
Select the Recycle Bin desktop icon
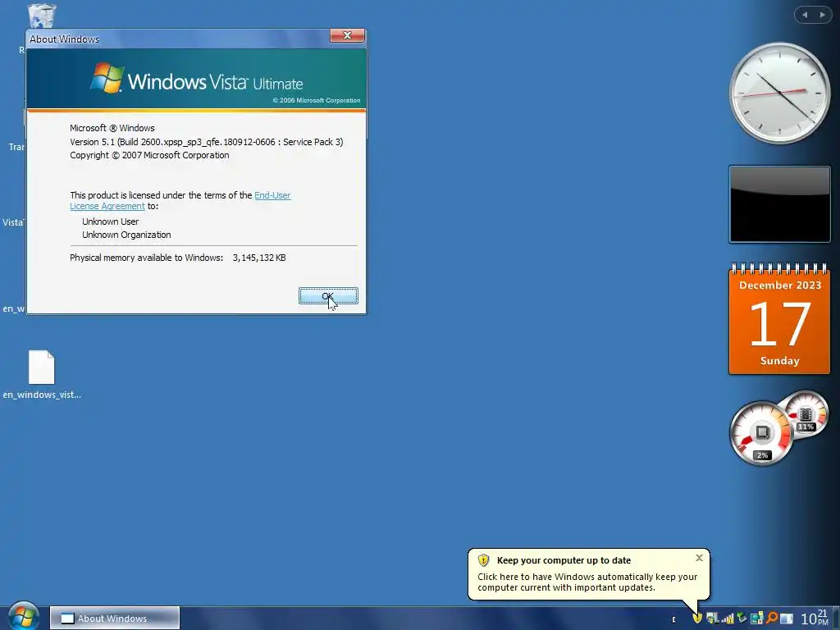[41, 16]
